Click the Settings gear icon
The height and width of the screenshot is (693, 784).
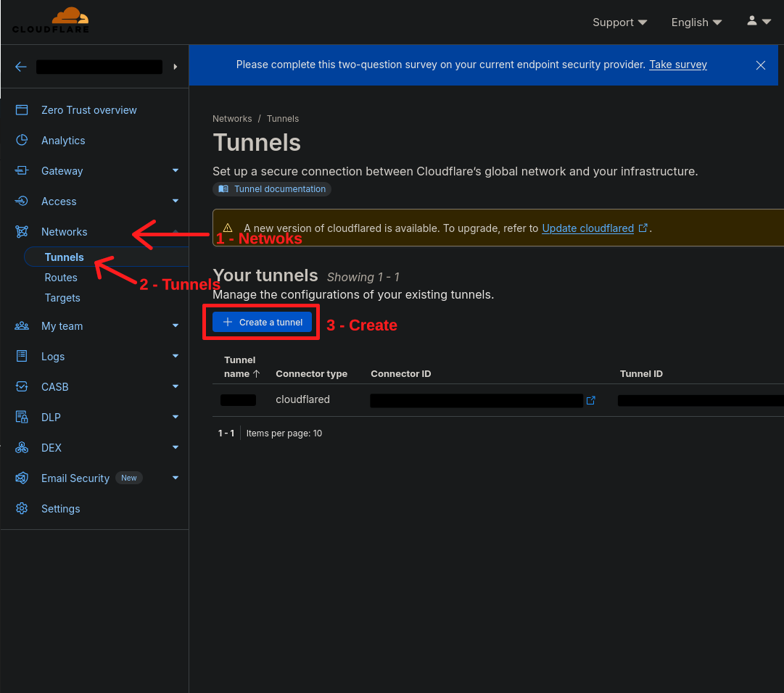[22, 509]
